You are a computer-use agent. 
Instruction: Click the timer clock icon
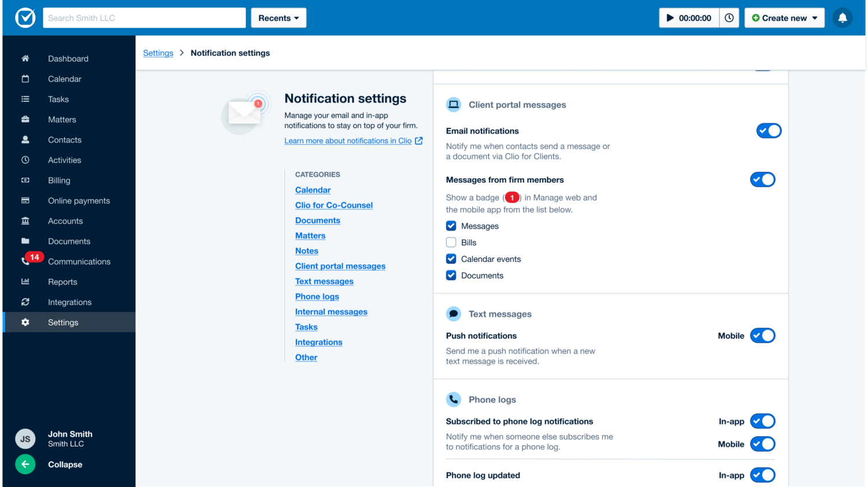(x=729, y=18)
